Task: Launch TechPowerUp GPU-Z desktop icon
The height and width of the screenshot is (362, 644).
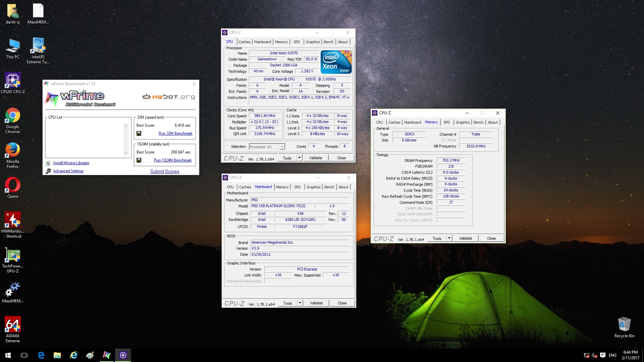Action: [13, 261]
